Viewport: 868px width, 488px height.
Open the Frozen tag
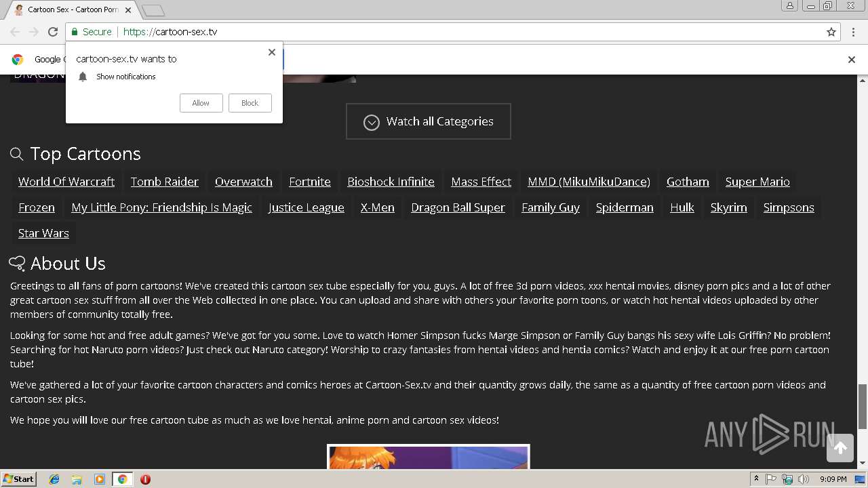[x=37, y=207]
